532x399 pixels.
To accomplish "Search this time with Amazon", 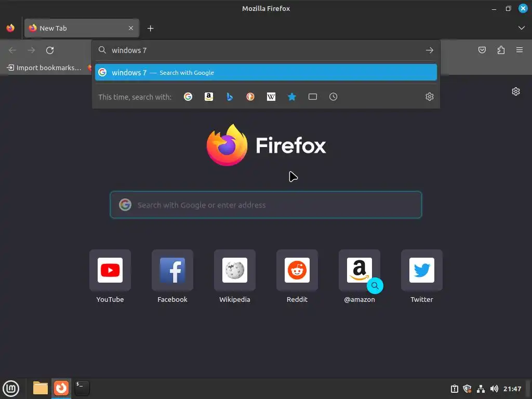I will [209, 97].
